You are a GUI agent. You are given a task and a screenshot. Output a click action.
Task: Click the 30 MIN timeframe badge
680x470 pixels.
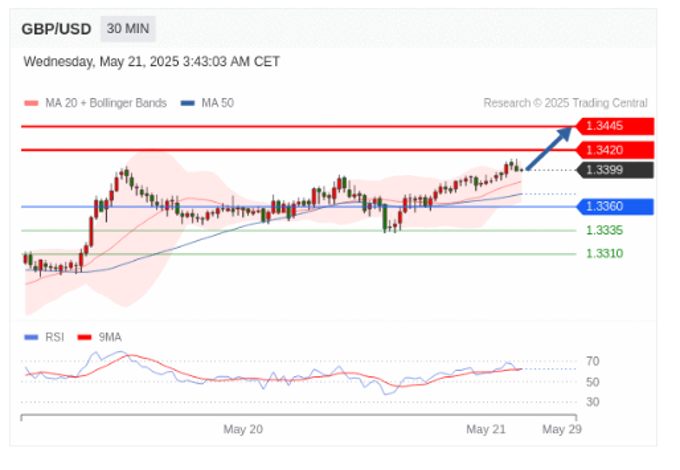tap(128, 29)
